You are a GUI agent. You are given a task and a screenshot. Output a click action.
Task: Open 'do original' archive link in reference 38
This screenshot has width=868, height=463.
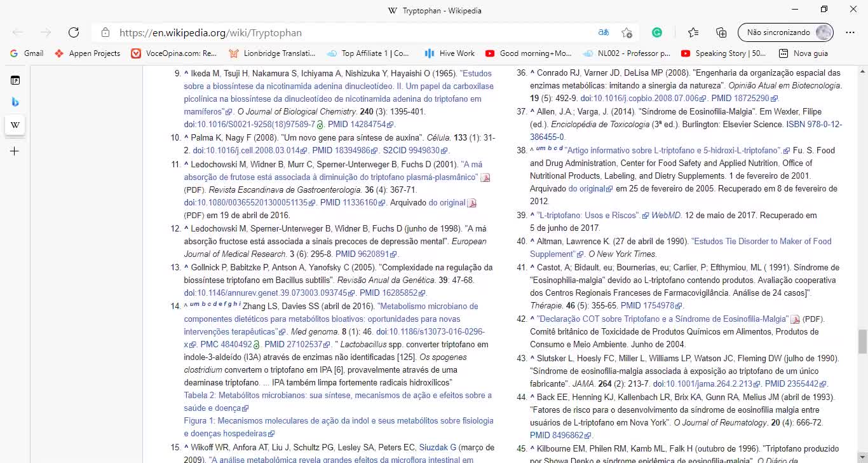(590, 189)
